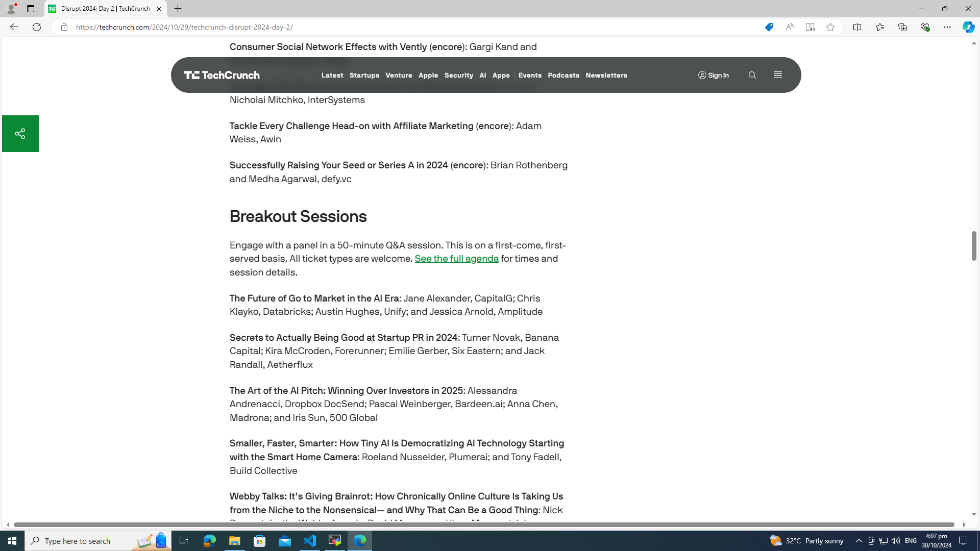This screenshot has width=980, height=551.
Task: Click the green share icon button
Action: (20, 134)
